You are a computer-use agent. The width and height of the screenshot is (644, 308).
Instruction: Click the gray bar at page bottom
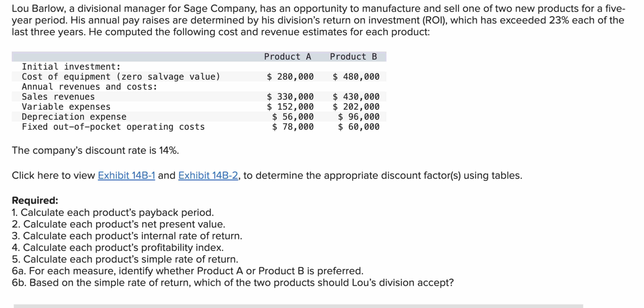tap(298, 306)
